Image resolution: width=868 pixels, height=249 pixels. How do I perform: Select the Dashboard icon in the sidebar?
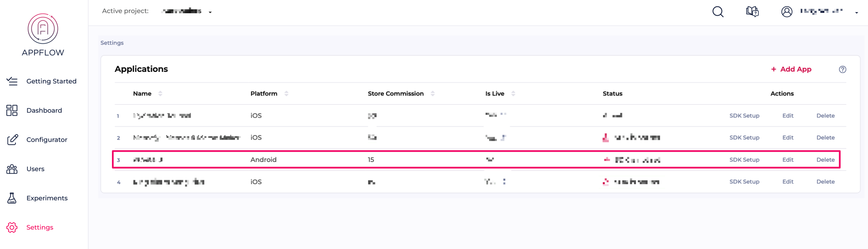tap(11, 110)
